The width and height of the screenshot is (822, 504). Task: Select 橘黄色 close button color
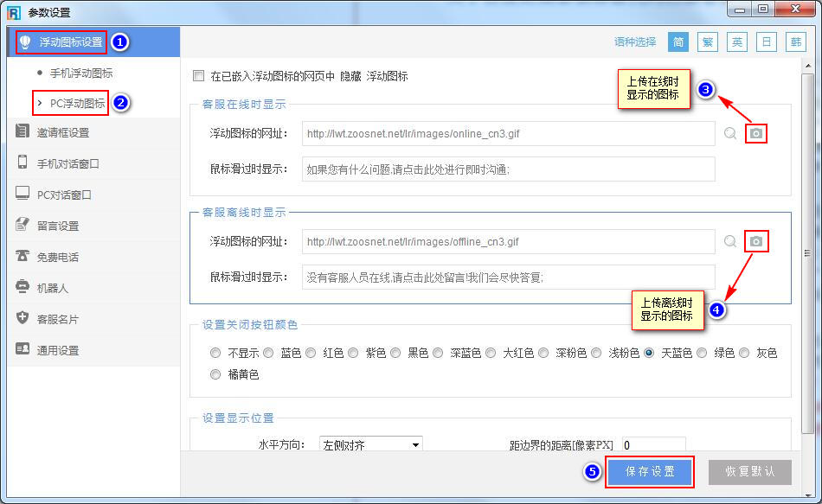(215, 374)
